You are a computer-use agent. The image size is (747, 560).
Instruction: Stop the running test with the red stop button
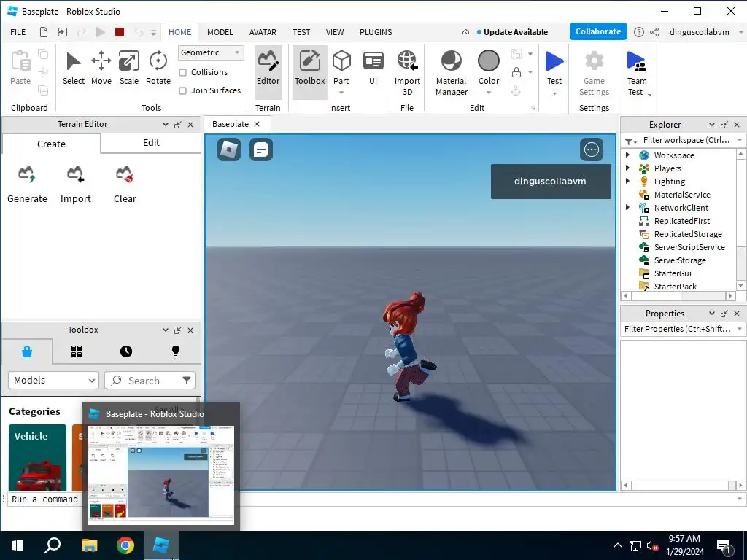120,32
